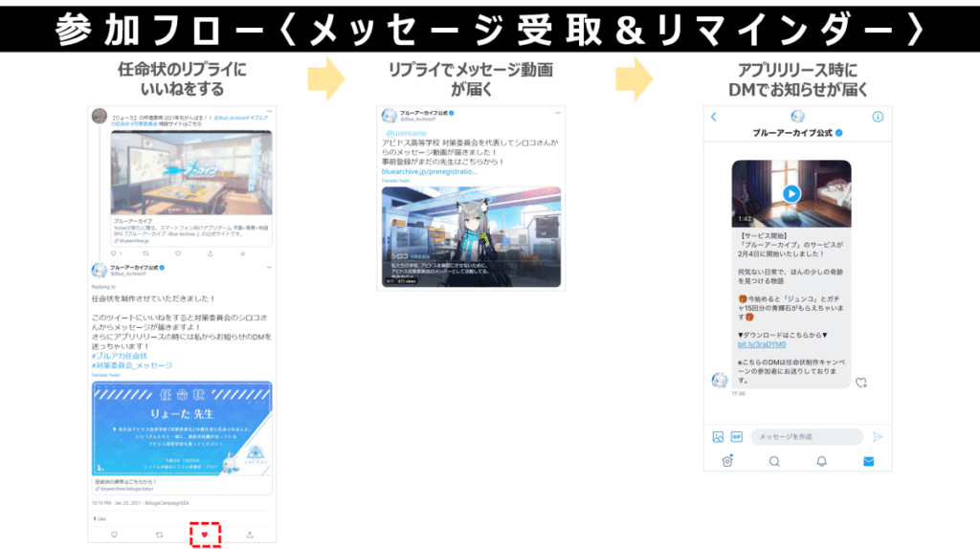Open more options on the left ブルーアーカイブ公式 reply
Viewport: 980px width, 549px height.
(269, 267)
